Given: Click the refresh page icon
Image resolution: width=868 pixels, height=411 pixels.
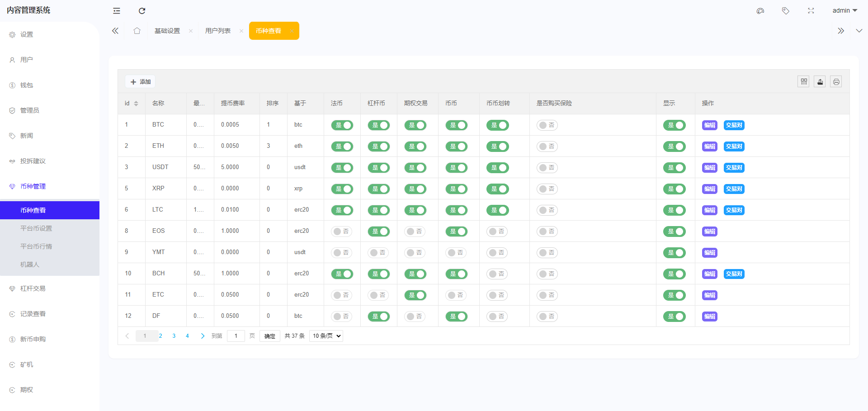Looking at the screenshot, I should [142, 11].
